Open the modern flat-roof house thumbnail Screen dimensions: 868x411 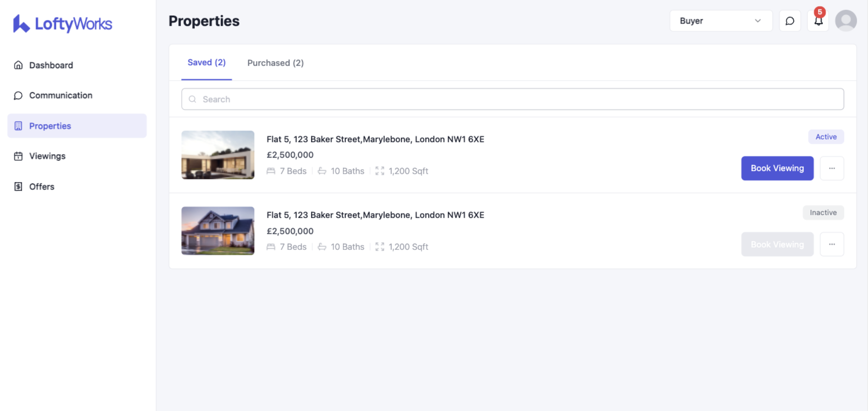tap(218, 155)
